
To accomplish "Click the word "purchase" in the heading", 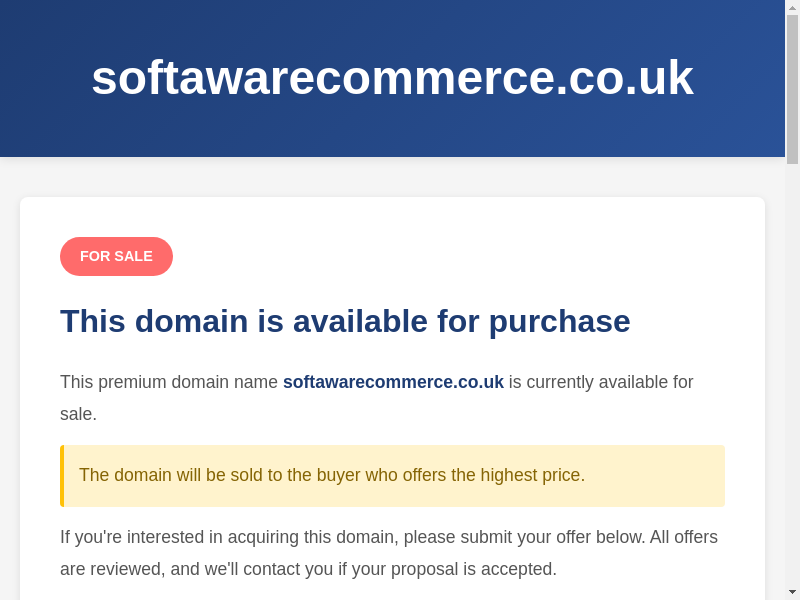I will (559, 321).
